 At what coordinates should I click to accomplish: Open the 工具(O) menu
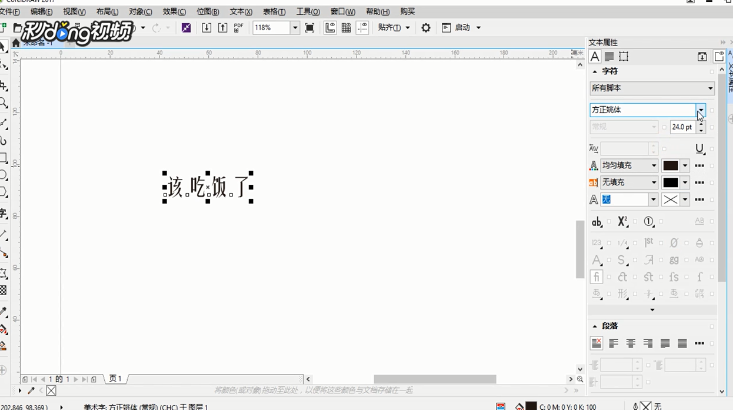pyautogui.click(x=308, y=11)
